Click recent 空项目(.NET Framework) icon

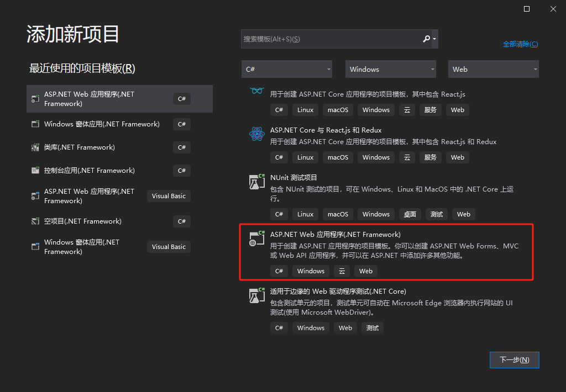[35, 221]
